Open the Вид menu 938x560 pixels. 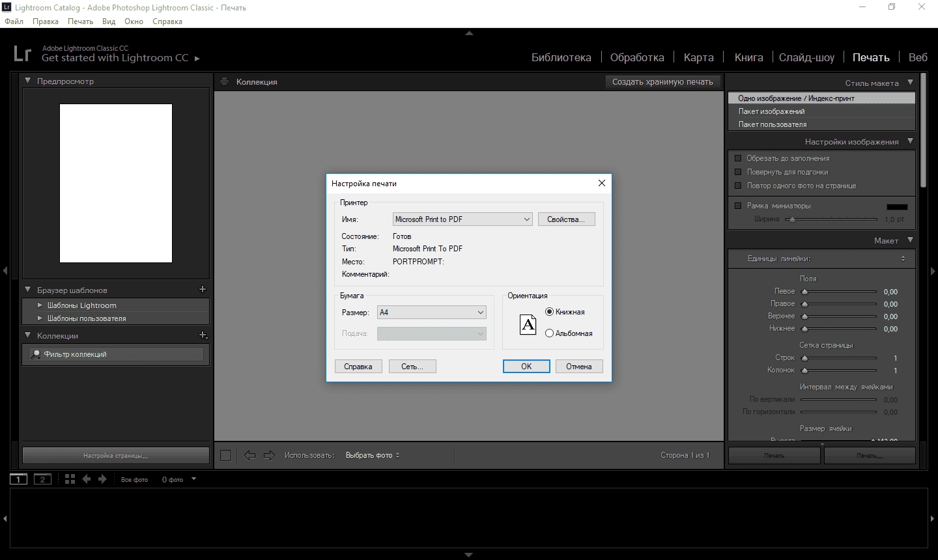tap(109, 21)
